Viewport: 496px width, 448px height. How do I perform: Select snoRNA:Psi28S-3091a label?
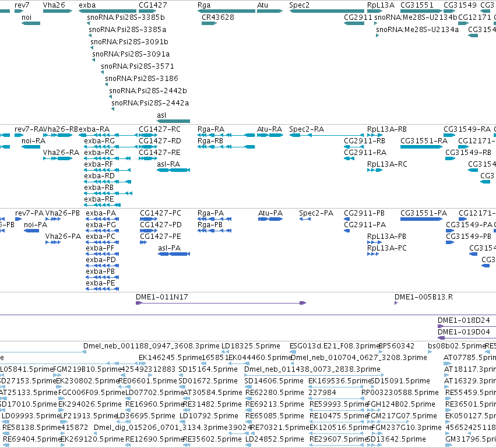(x=131, y=54)
